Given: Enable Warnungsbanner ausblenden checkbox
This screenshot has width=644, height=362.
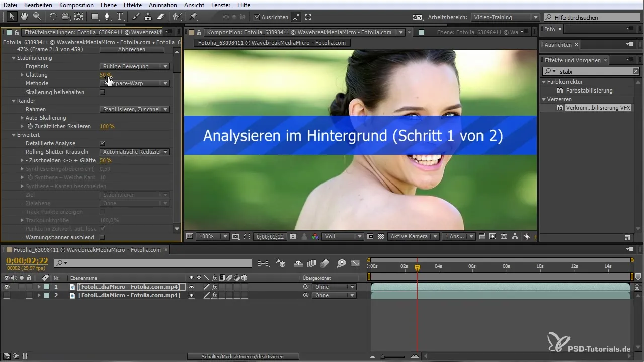Looking at the screenshot, I should 102,237.
